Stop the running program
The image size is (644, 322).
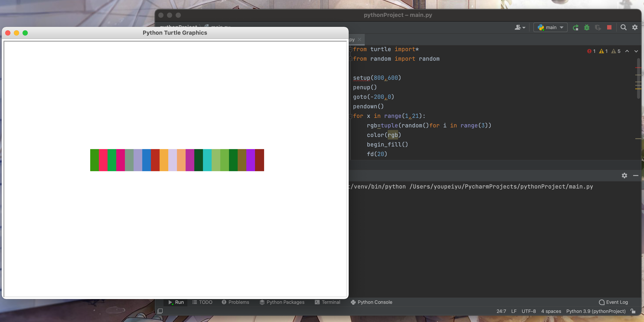point(609,28)
